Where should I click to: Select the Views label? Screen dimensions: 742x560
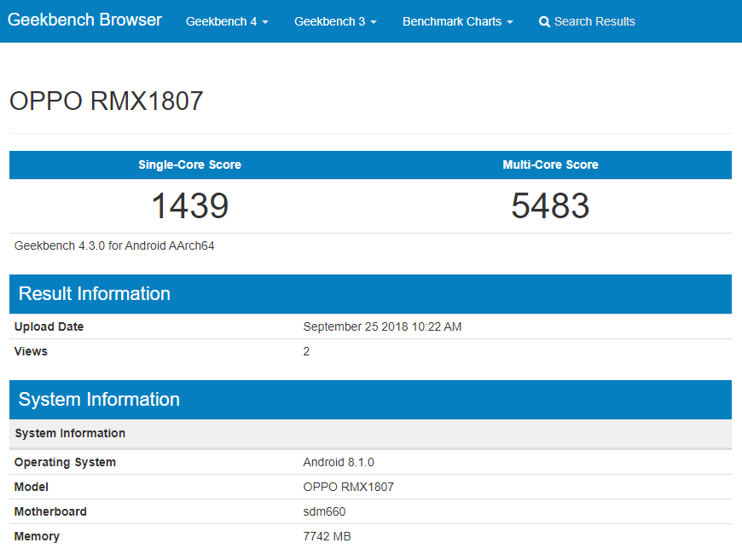pos(31,351)
